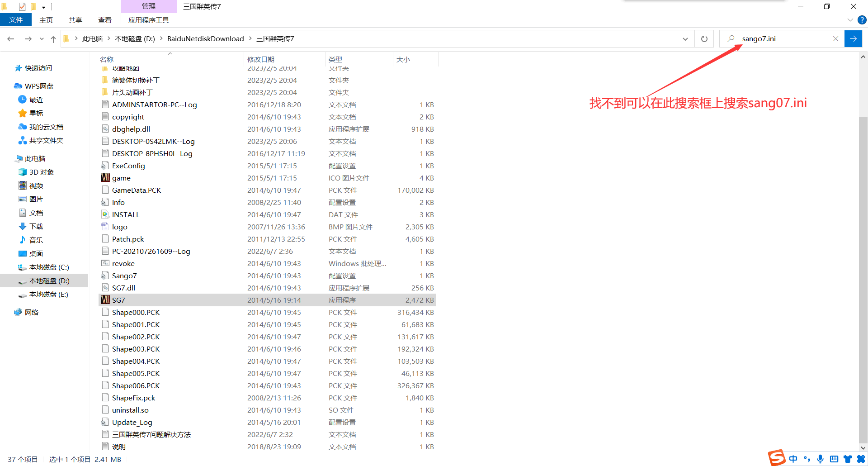Switch to 应用程序工具 tab

[x=149, y=20]
